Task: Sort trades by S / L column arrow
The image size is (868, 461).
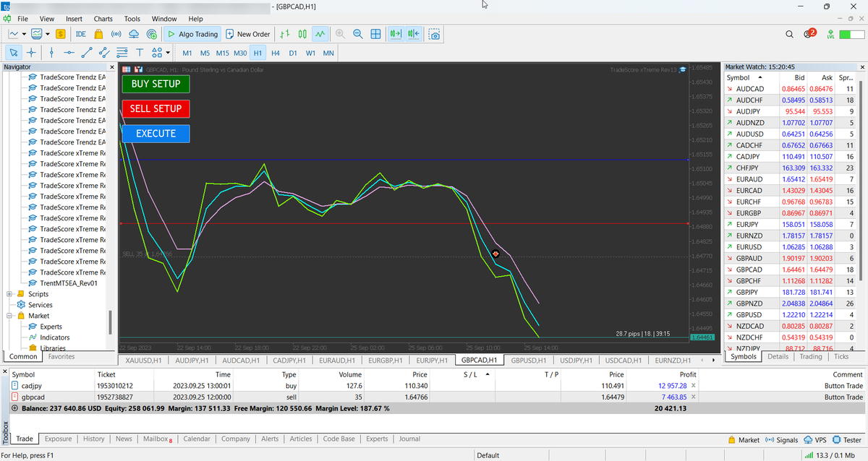Action: 488,374
